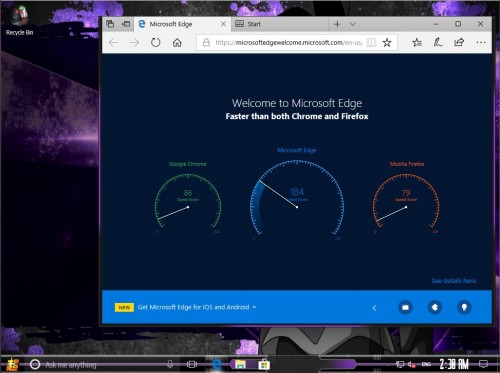Click Get Microsoft Edge for iOS and Android
This screenshot has width=500, height=373.
click(x=193, y=307)
